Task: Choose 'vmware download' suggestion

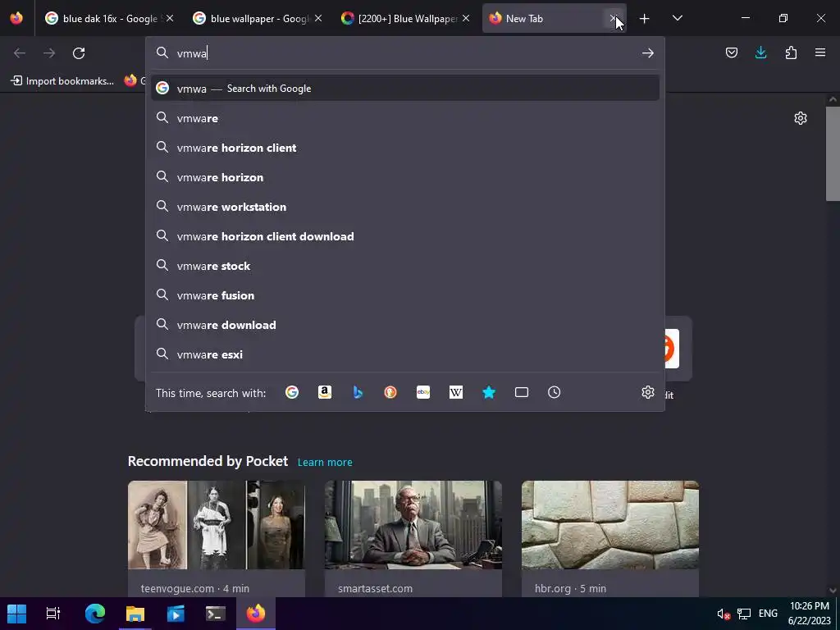Action: (x=405, y=325)
